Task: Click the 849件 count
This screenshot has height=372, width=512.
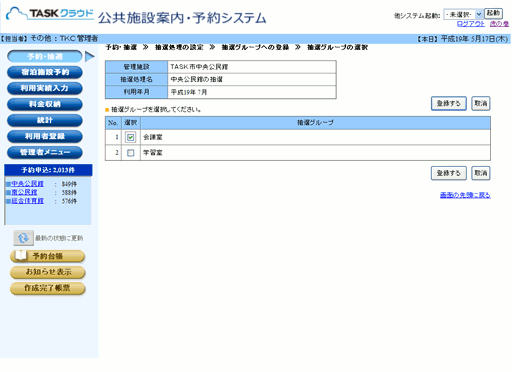Action: pos(69,184)
